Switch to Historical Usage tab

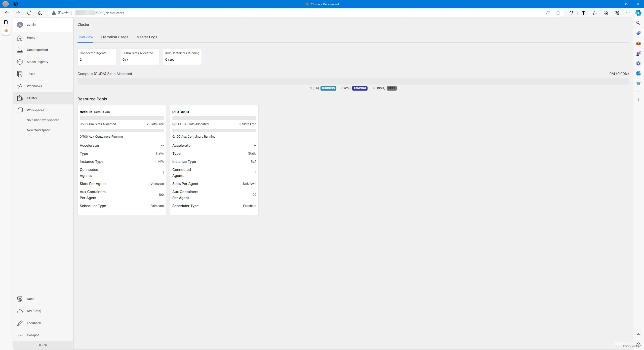pyautogui.click(x=114, y=37)
